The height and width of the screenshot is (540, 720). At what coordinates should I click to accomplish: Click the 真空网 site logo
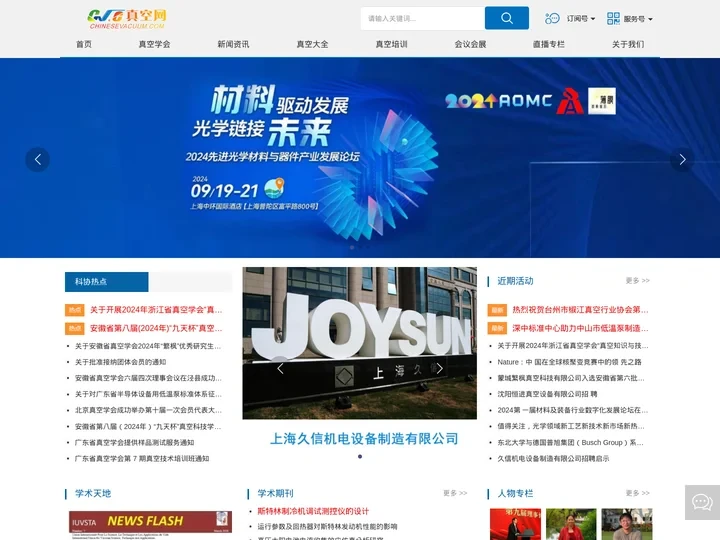127,19
